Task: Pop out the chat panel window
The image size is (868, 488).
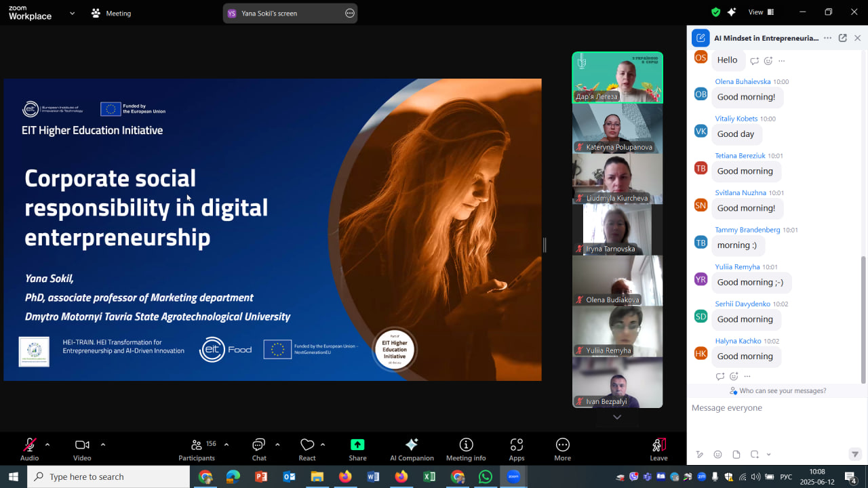Action: [x=842, y=38]
